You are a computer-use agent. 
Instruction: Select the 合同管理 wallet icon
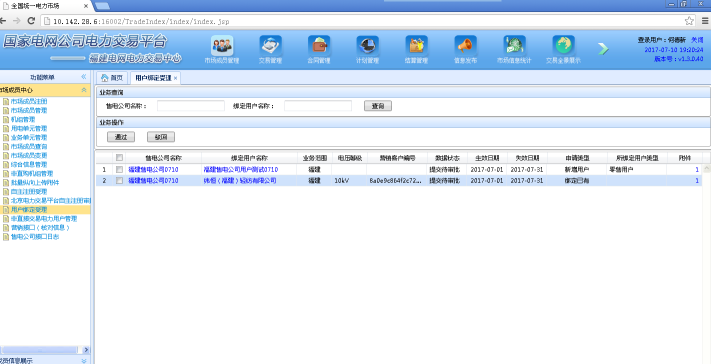click(x=319, y=46)
